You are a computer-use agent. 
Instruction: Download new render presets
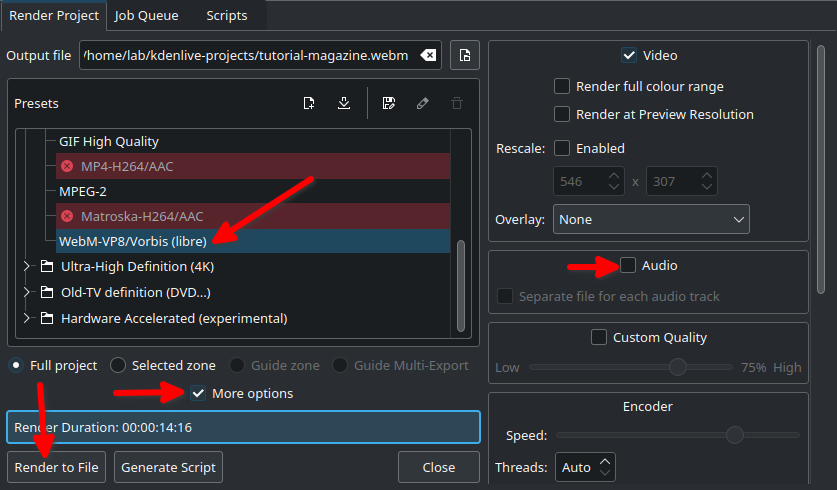[x=344, y=103]
